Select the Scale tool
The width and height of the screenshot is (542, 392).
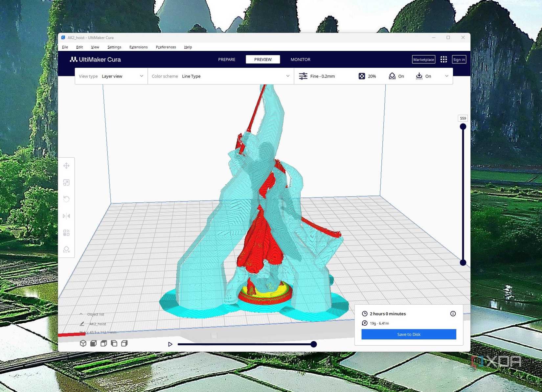tap(67, 182)
